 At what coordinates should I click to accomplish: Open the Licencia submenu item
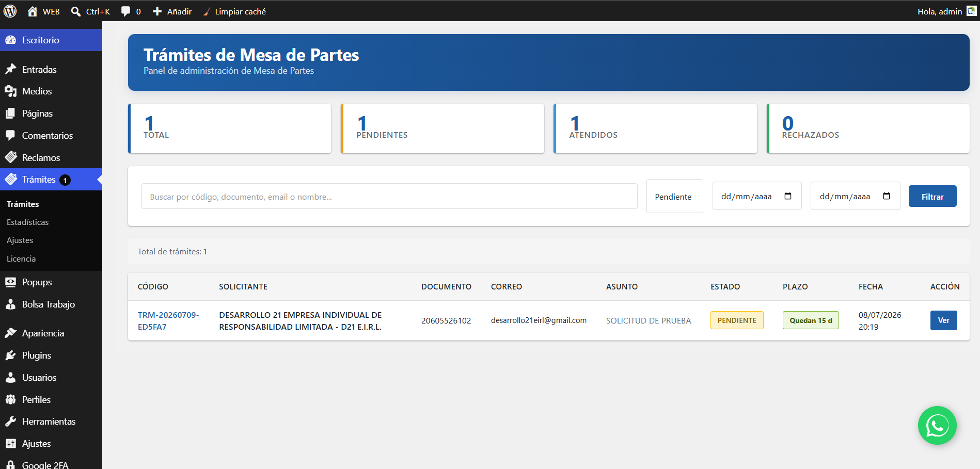(x=21, y=258)
